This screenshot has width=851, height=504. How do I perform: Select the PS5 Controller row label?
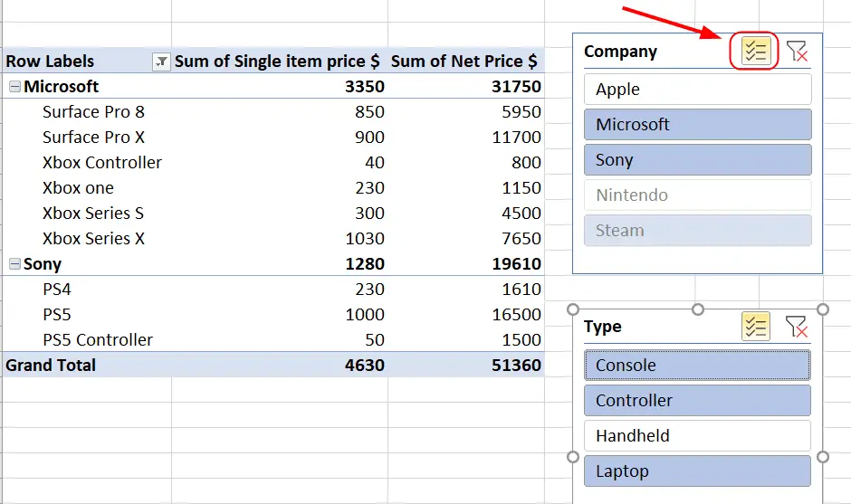coord(98,339)
